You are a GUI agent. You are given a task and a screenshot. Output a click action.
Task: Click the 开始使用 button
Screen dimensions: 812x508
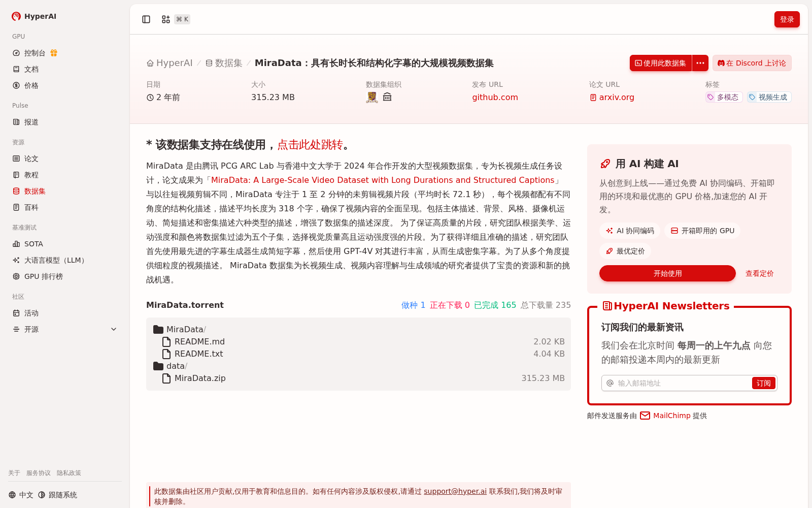pyautogui.click(x=667, y=273)
